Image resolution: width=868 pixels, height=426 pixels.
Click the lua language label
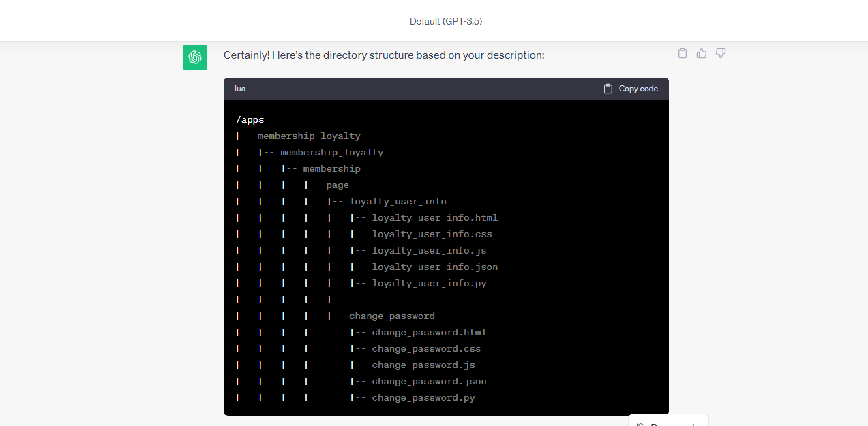[240, 89]
